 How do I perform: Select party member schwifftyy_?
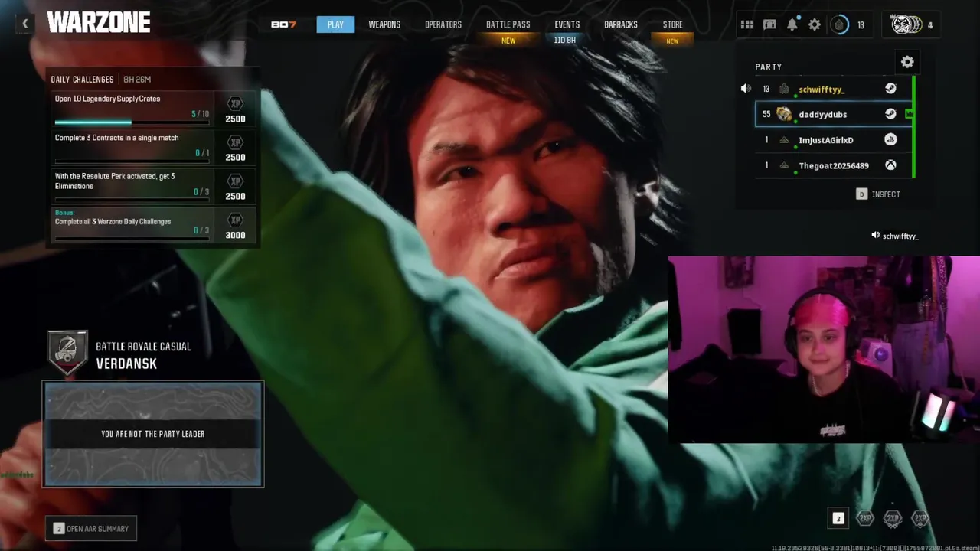pos(833,89)
